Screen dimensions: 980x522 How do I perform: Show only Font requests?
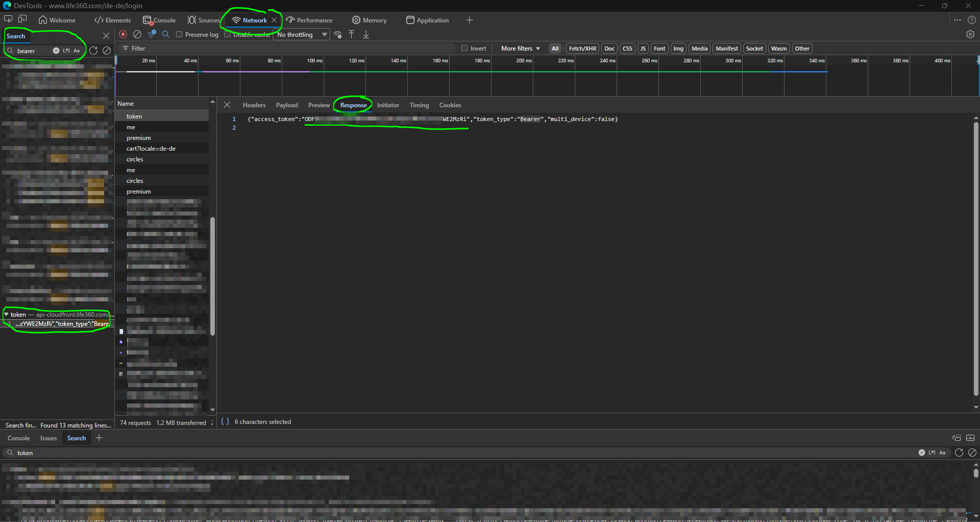point(659,49)
